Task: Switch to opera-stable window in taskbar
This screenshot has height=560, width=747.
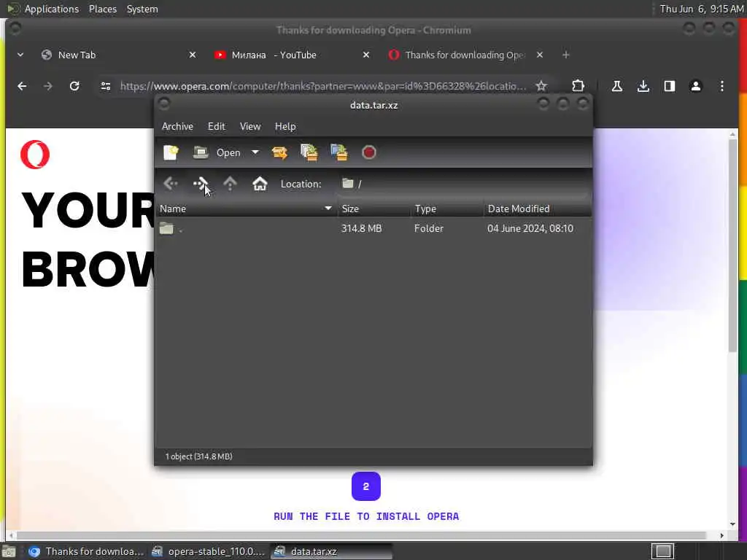Action: [208, 551]
